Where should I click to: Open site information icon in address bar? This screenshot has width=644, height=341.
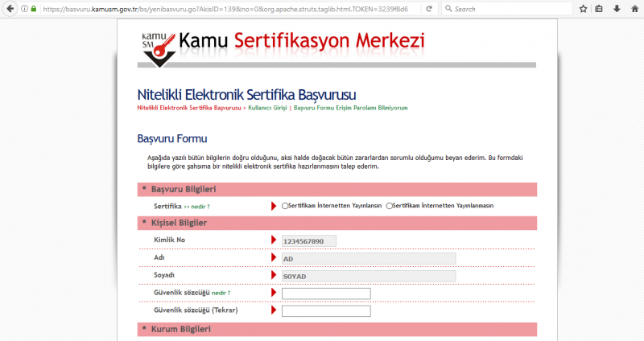(x=25, y=9)
